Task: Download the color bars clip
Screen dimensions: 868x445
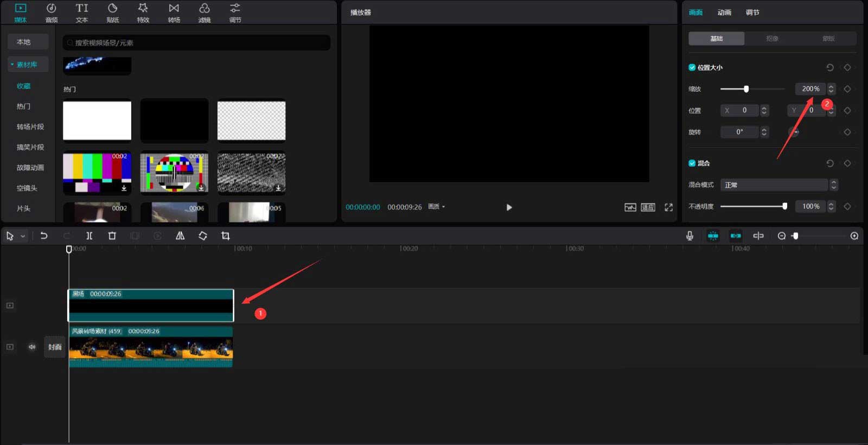Action: 124,188
